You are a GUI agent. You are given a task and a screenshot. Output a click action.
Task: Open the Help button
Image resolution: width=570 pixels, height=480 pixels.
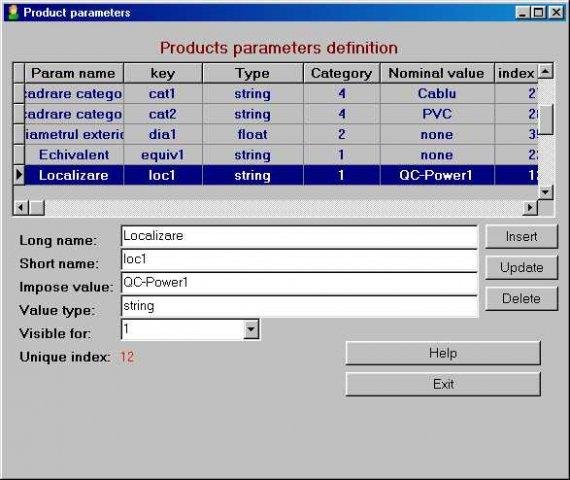pyautogui.click(x=443, y=353)
